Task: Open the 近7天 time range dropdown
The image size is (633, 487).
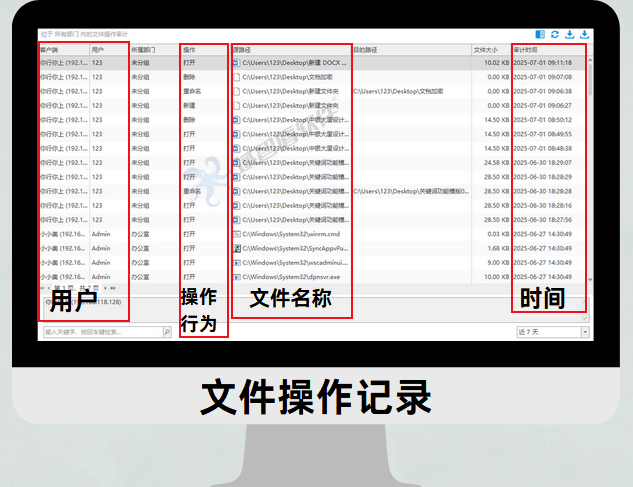Action: click(552, 332)
